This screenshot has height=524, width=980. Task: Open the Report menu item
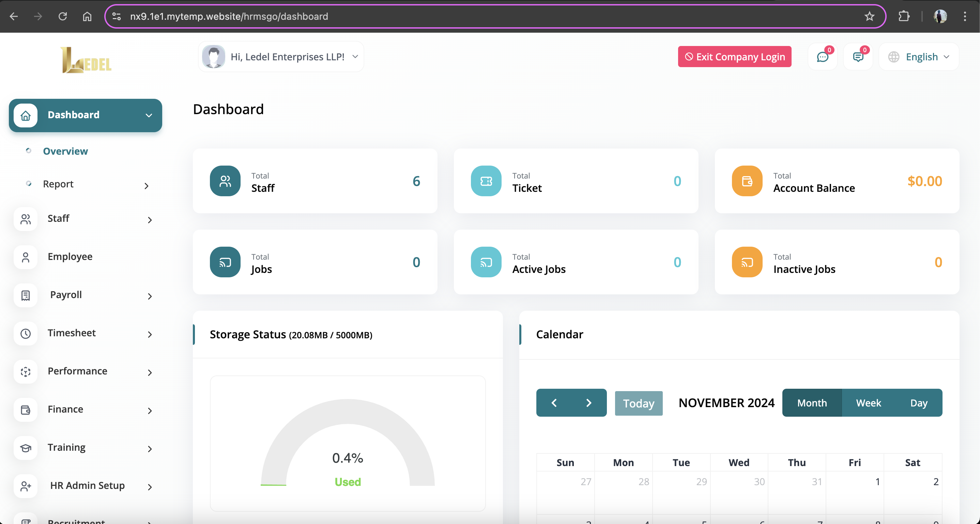pos(58,184)
